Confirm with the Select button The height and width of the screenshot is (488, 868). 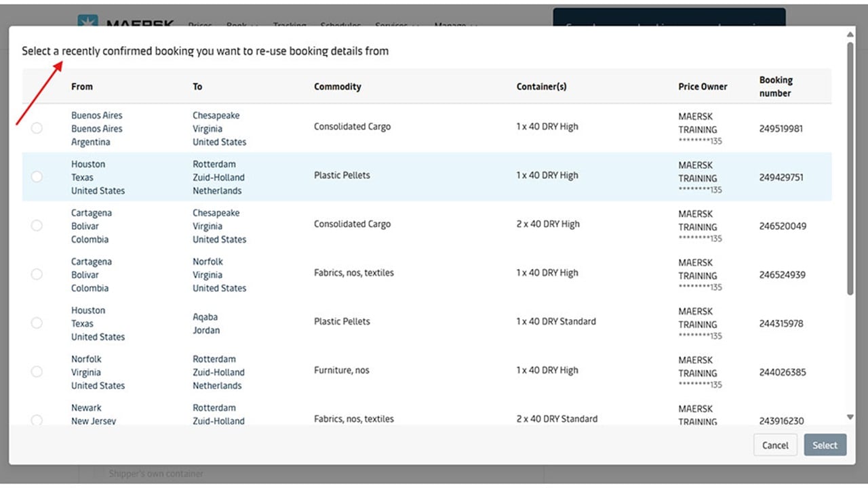tap(825, 445)
